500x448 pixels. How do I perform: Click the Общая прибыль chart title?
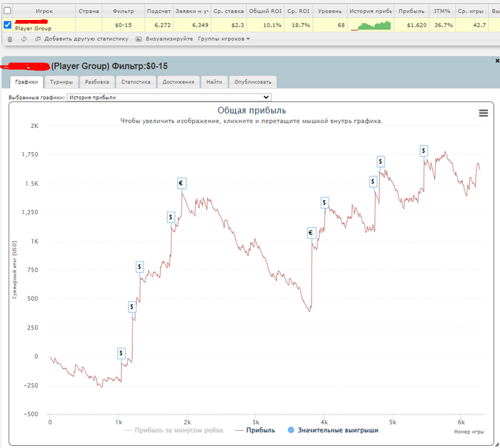coord(251,111)
